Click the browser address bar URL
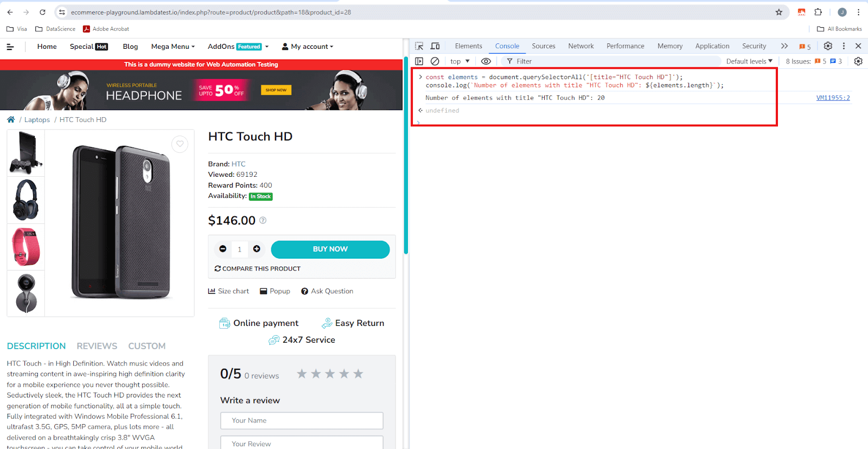Screen dimensions: 868x449 pos(211,12)
